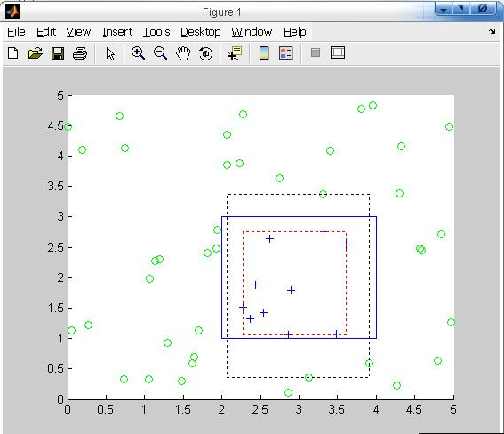Open the Tools menu

pos(156,32)
